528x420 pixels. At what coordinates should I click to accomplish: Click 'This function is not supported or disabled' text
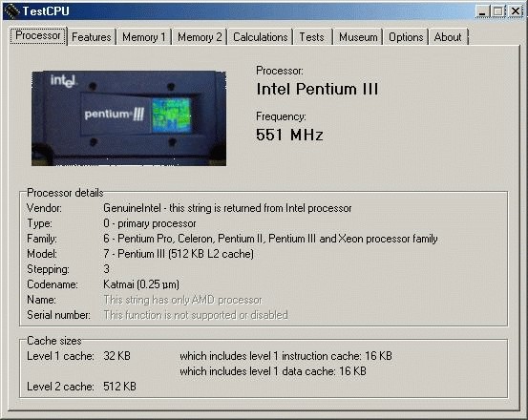pos(196,315)
